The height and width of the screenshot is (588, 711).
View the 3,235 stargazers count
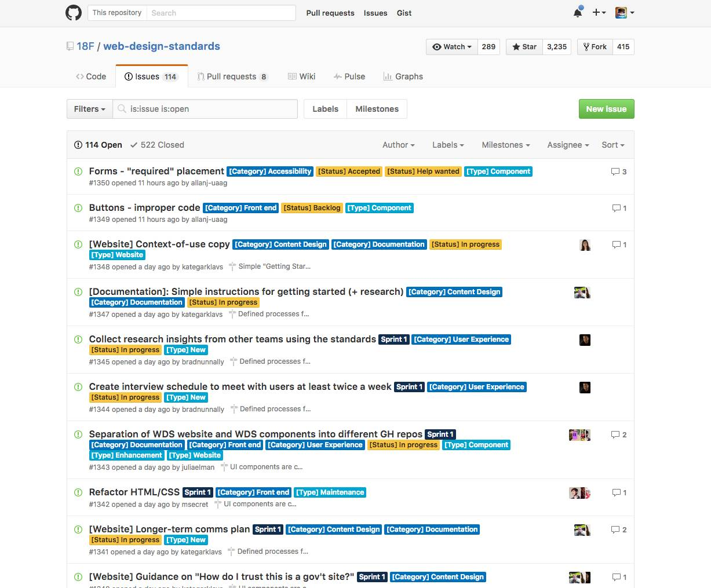pyautogui.click(x=557, y=47)
